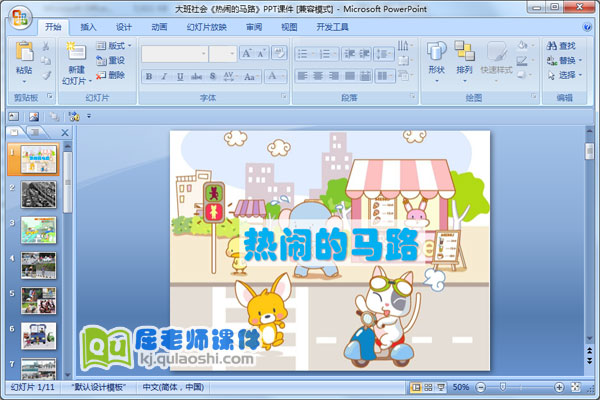Switch to Normal view in status bar
600x400 pixels.
click(416, 387)
